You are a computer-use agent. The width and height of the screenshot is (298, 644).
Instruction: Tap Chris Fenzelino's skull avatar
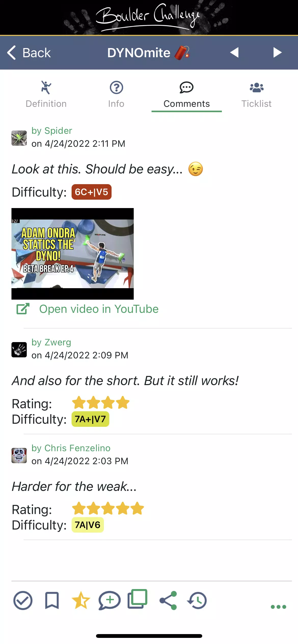(x=19, y=456)
